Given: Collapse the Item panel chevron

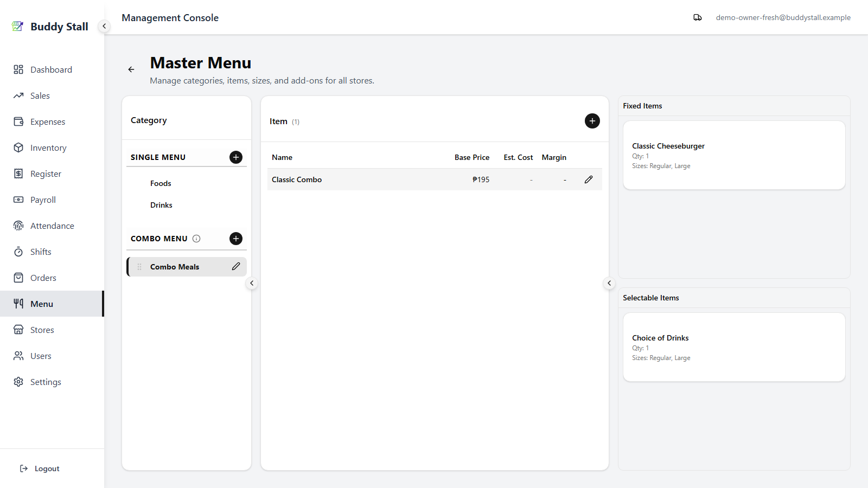Looking at the screenshot, I should [x=609, y=283].
